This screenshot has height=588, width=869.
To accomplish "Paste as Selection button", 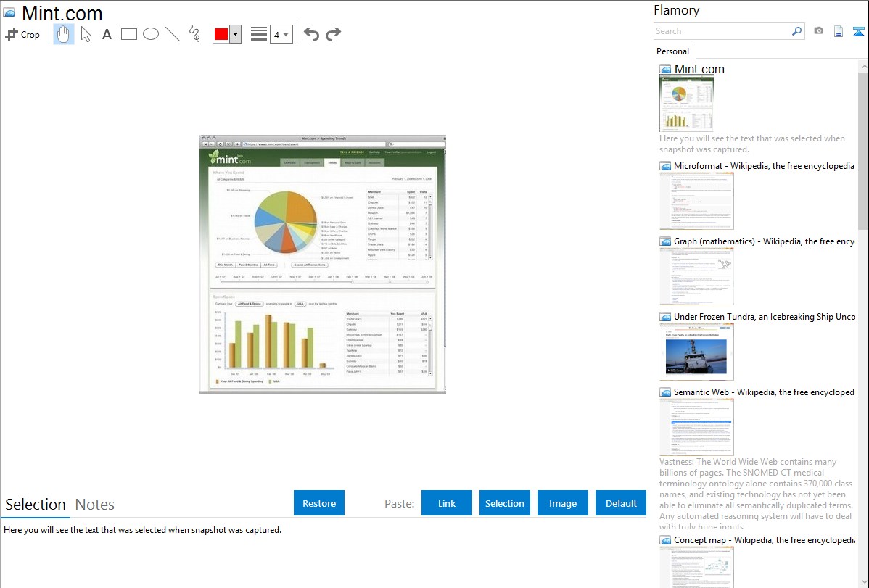I will click(x=504, y=503).
